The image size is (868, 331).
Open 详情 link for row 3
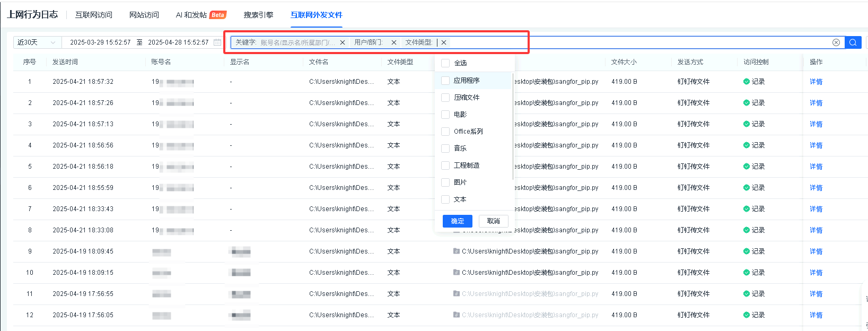816,124
